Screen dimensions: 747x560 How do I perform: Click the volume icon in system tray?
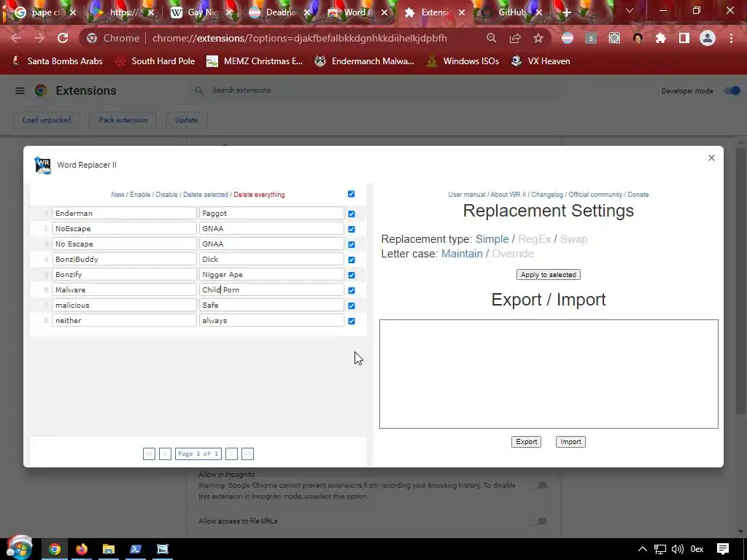coord(677,549)
